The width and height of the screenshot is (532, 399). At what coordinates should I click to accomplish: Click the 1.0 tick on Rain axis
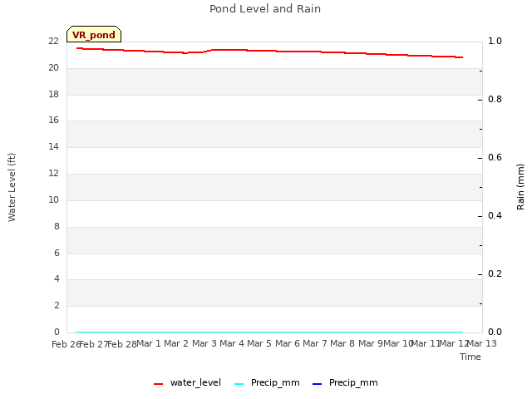495,41
